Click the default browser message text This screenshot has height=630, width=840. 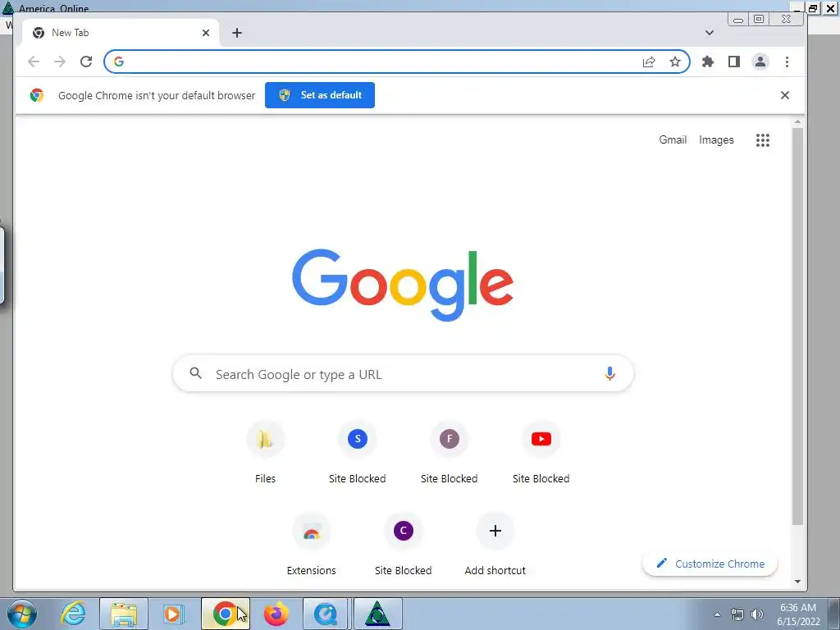[x=157, y=95]
